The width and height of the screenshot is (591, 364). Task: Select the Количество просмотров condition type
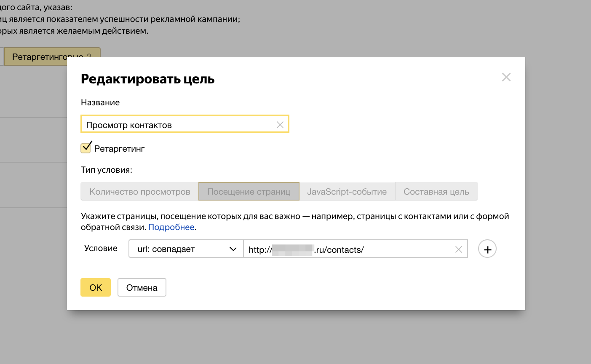pyautogui.click(x=139, y=192)
